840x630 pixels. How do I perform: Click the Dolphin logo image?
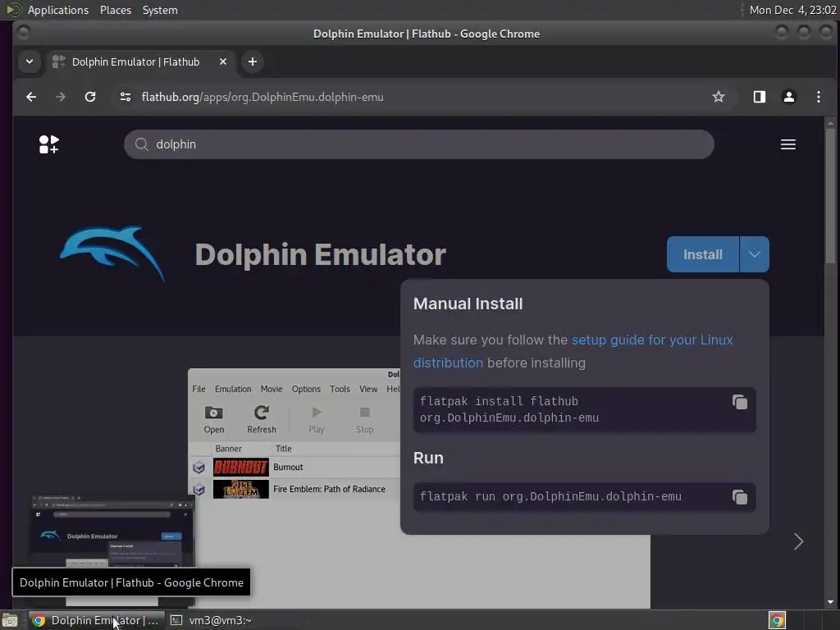pyautogui.click(x=112, y=253)
